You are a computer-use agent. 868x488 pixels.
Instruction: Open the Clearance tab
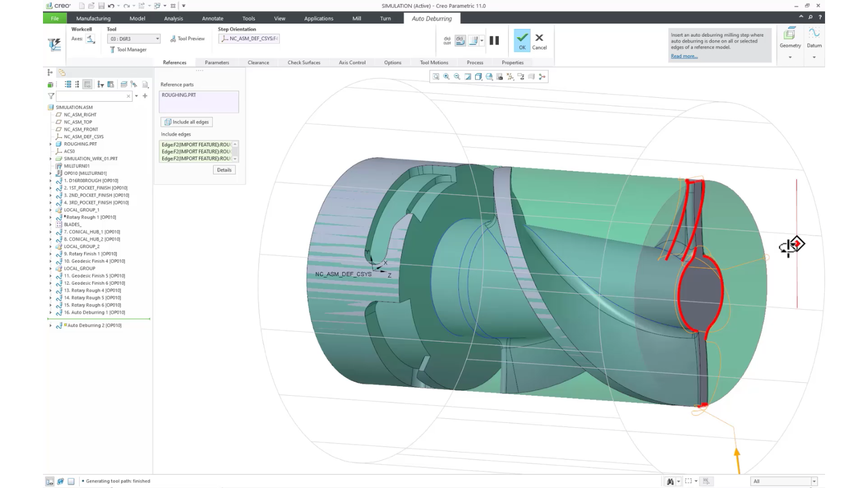258,62
